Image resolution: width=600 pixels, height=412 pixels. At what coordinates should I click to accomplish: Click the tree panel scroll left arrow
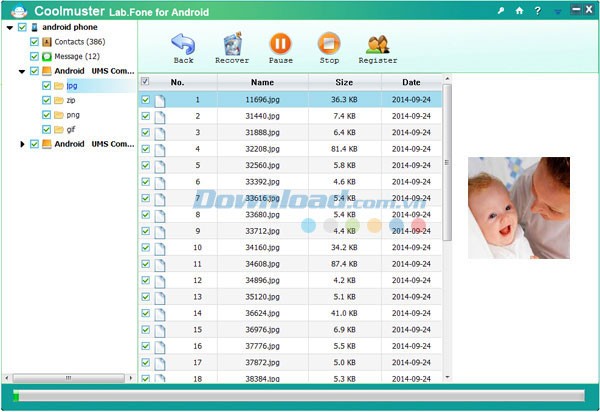click(7, 378)
